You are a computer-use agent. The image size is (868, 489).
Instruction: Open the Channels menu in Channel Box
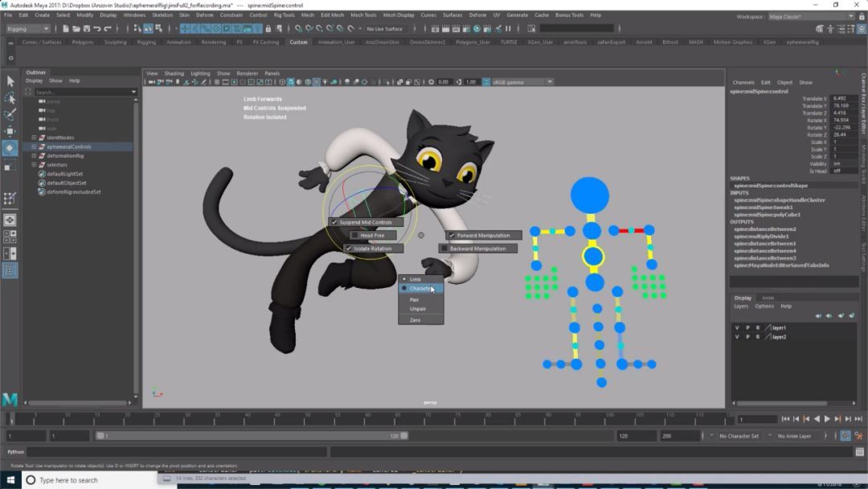click(743, 83)
